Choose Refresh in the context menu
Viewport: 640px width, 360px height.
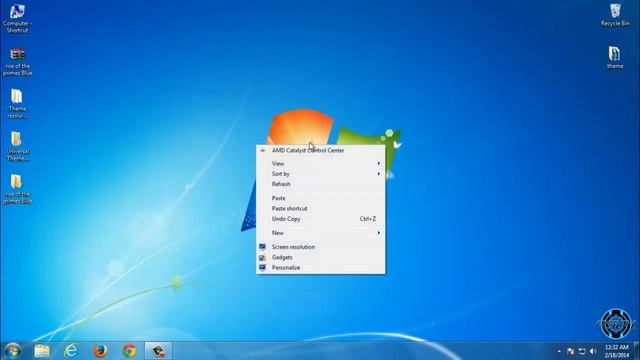tap(320, 184)
